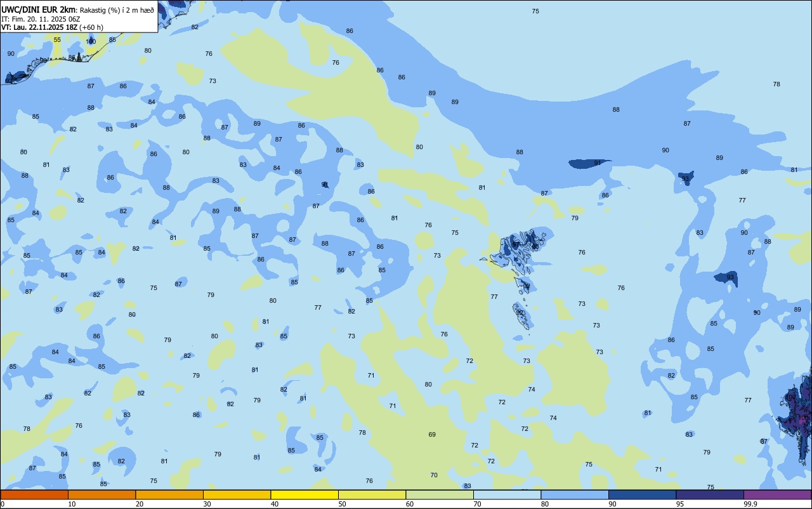Click the legend tick label "60"
The height and width of the screenshot is (509, 812).
410,504
